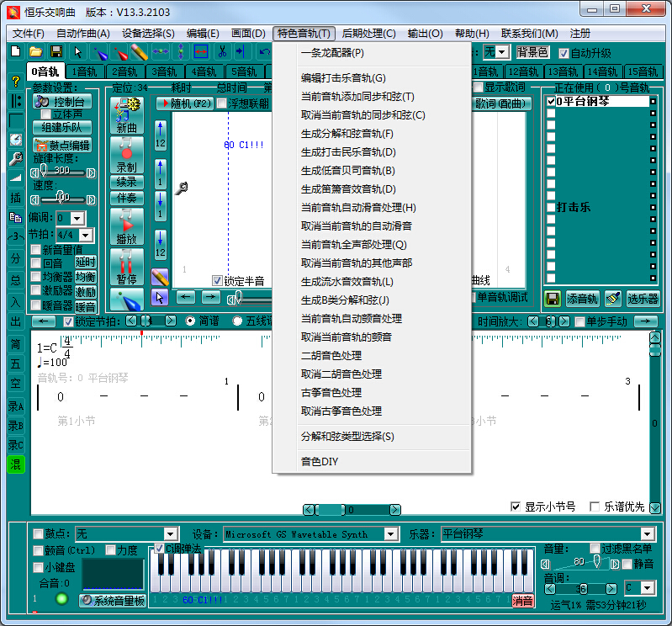Click the 音调 left stepper arrow

(550, 589)
